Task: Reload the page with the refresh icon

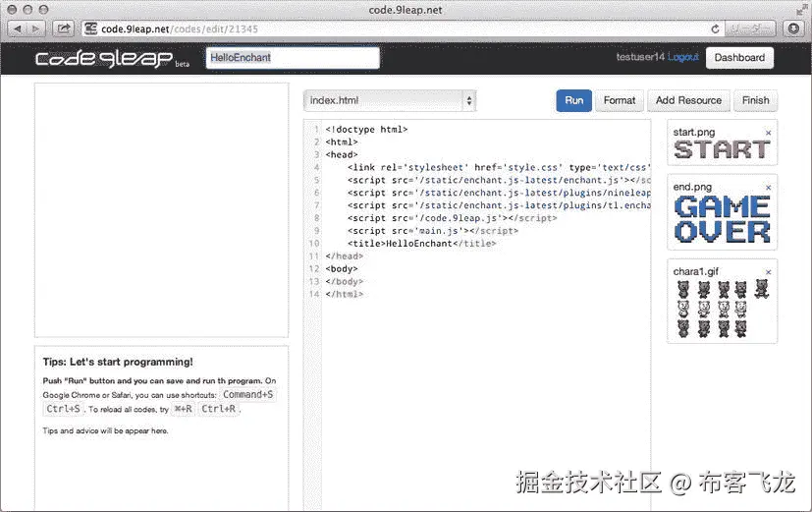Action: [x=715, y=29]
